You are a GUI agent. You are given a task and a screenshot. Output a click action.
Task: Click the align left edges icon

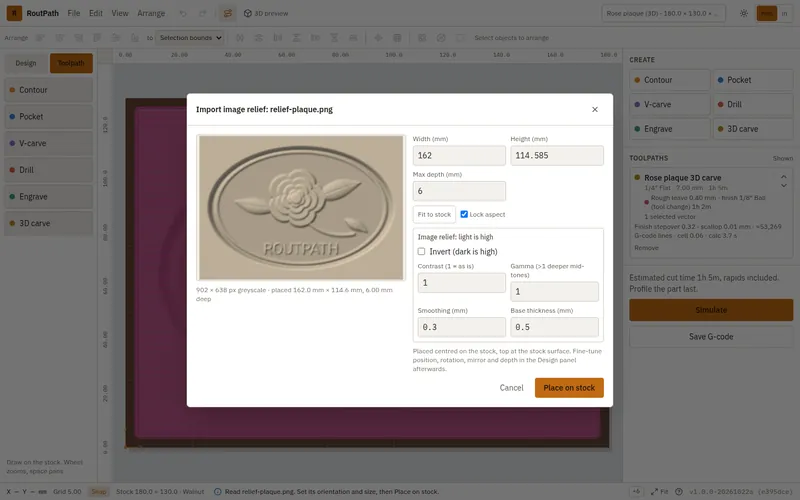click(x=40, y=38)
